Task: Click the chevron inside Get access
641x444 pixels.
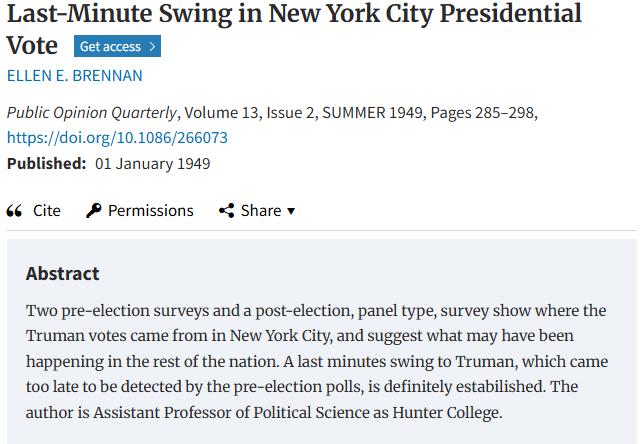Action: click(151, 47)
